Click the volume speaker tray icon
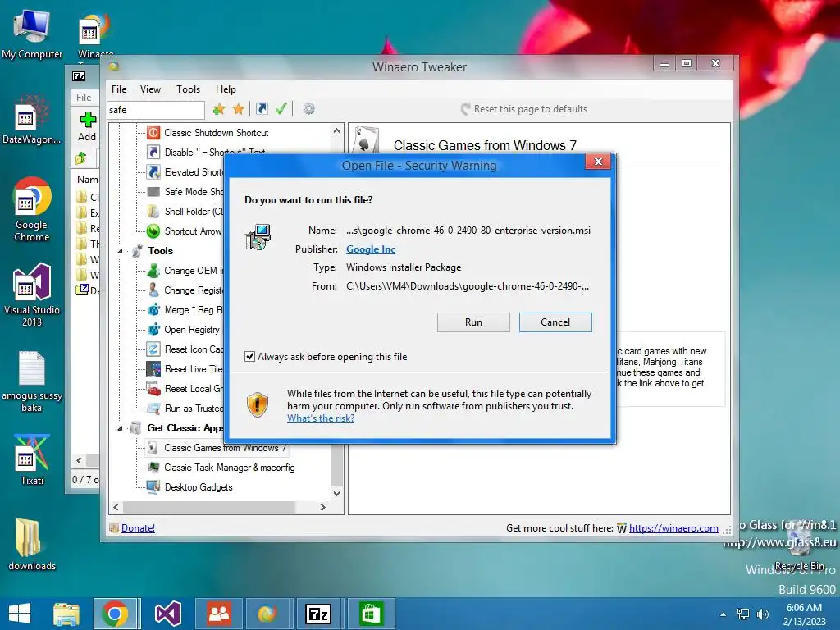Image resolution: width=840 pixels, height=630 pixels. pyautogui.click(x=762, y=614)
